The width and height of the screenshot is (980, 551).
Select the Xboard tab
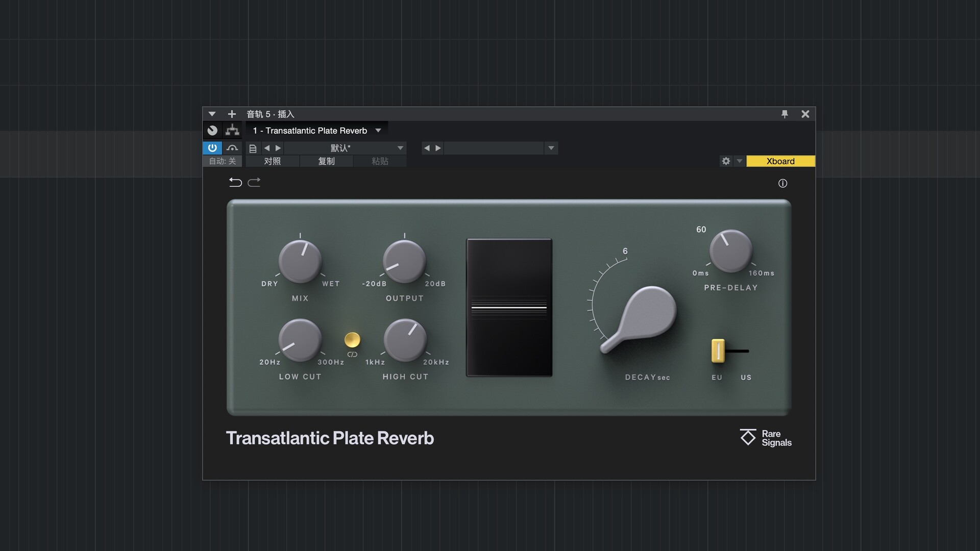click(x=780, y=161)
